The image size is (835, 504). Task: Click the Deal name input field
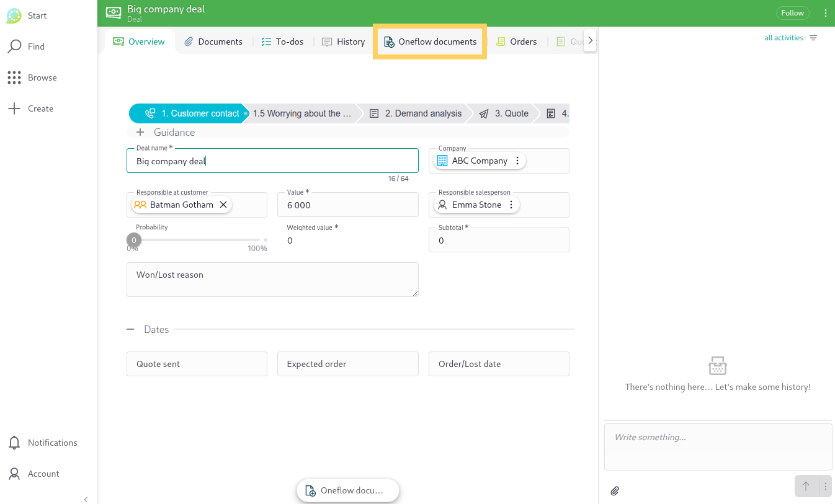(x=272, y=161)
